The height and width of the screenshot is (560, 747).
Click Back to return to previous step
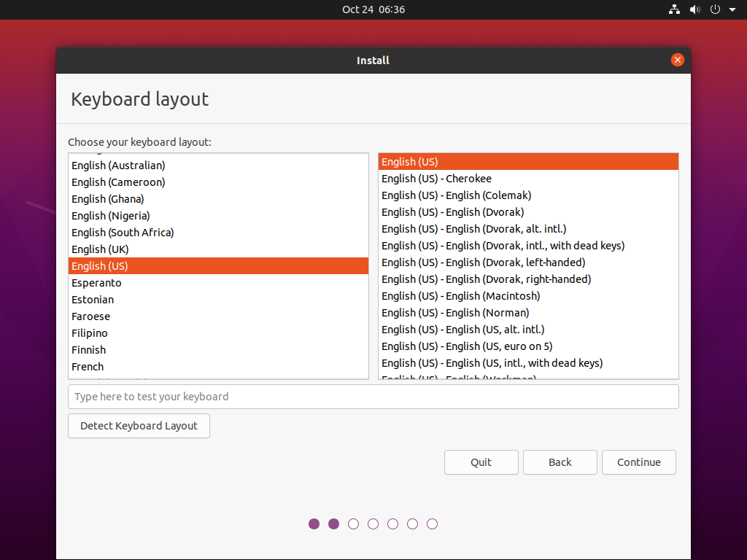click(x=560, y=462)
